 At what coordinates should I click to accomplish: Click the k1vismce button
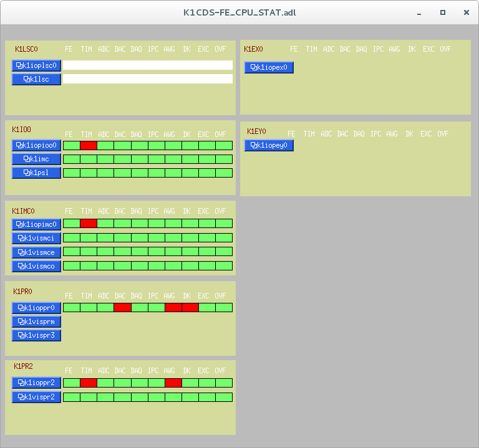pyautogui.click(x=36, y=252)
